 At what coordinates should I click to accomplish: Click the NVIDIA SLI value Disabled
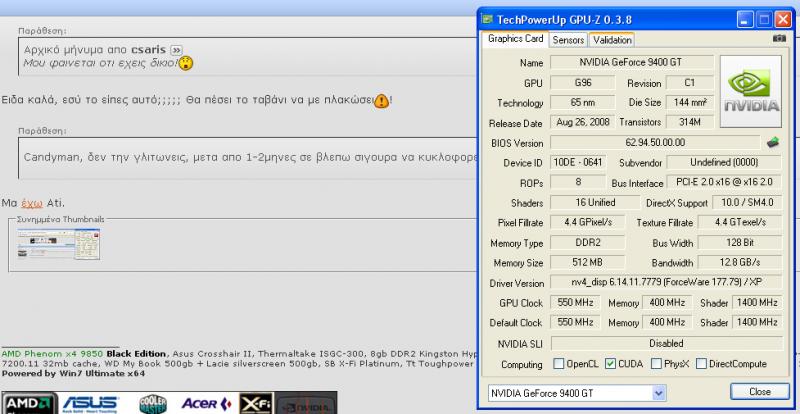point(666,343)
